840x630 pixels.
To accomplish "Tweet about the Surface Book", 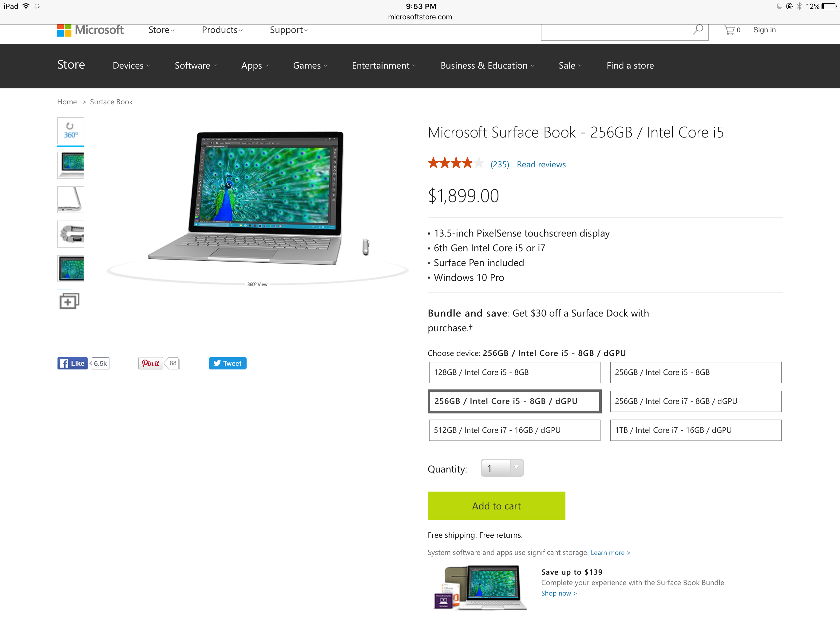I will click(228, 363).
